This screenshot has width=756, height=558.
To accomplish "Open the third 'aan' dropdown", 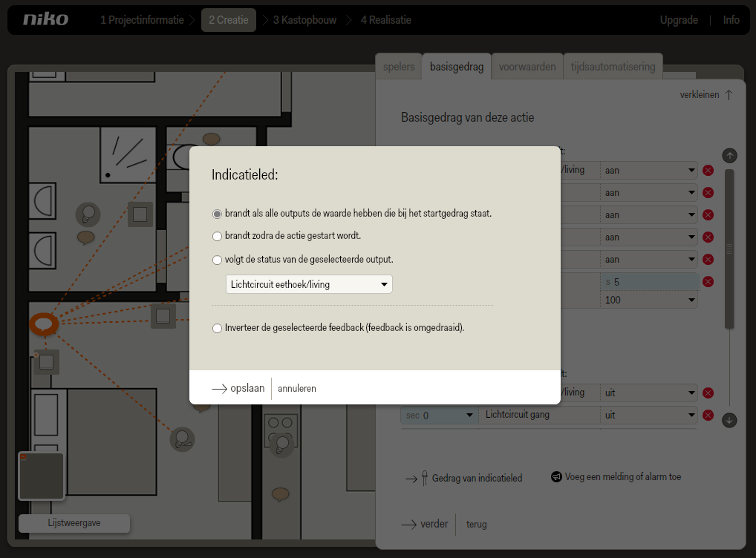I will 649,215.
